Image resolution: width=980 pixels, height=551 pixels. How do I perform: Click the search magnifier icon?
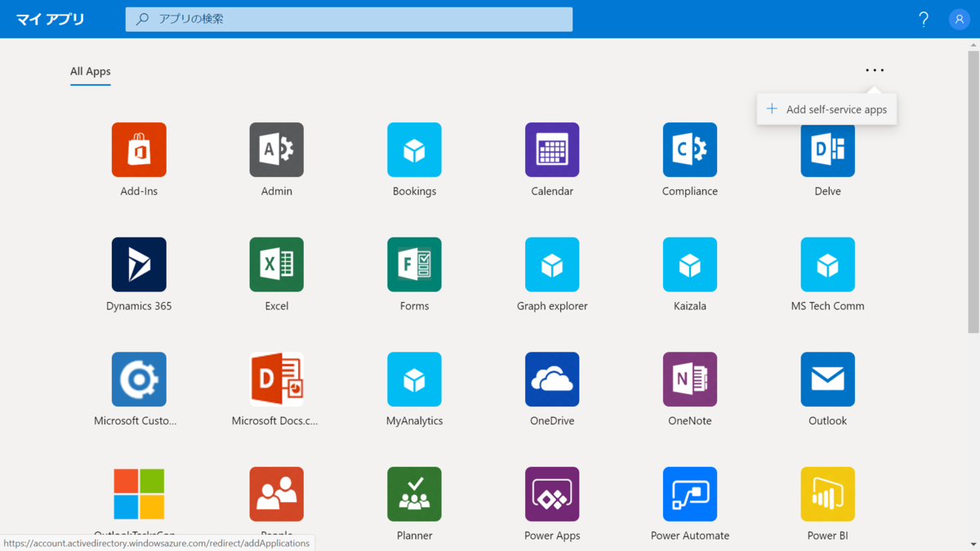pyautogui.click(x=142, y=19)
